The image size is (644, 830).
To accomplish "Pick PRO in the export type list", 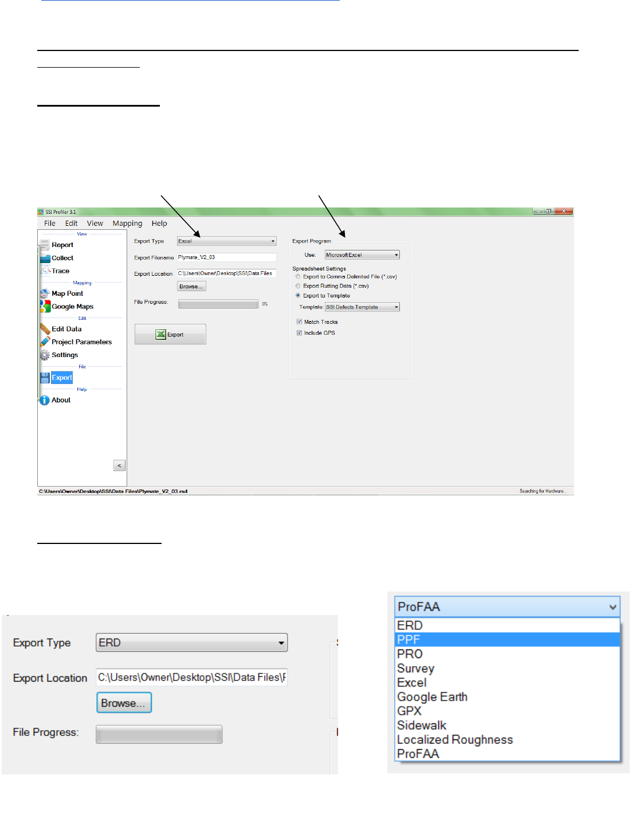I will [508, 654].
